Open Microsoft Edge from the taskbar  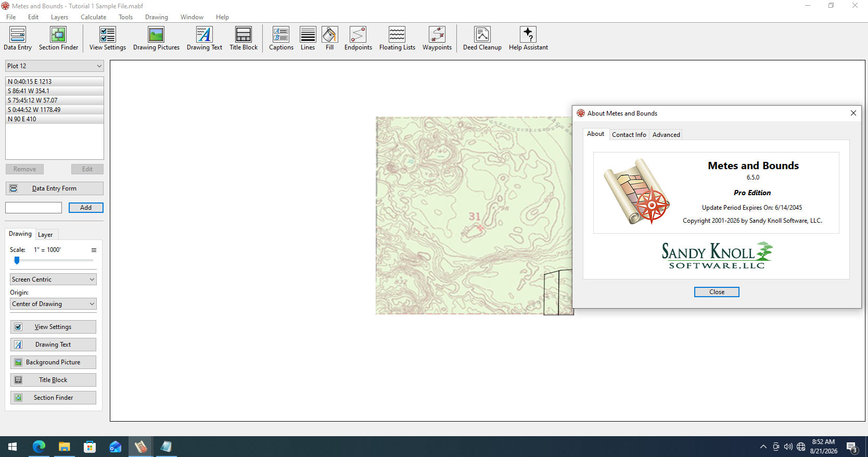click(x=39, y=447)
